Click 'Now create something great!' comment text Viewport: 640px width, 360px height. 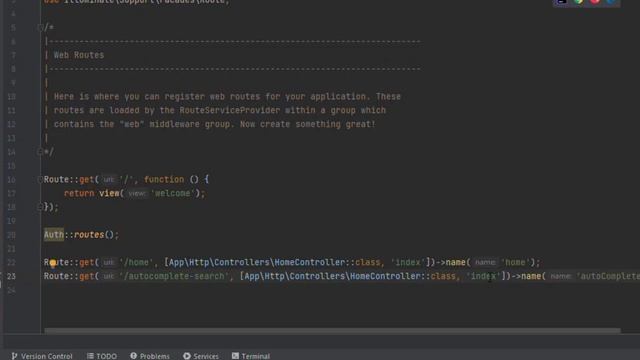point(307,124)
